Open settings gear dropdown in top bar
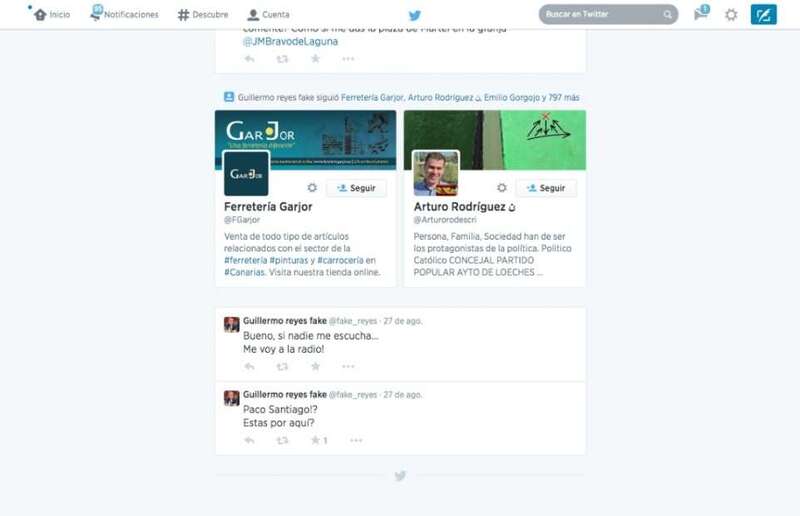This screenshot has width=800, height=516. point(731,15)
